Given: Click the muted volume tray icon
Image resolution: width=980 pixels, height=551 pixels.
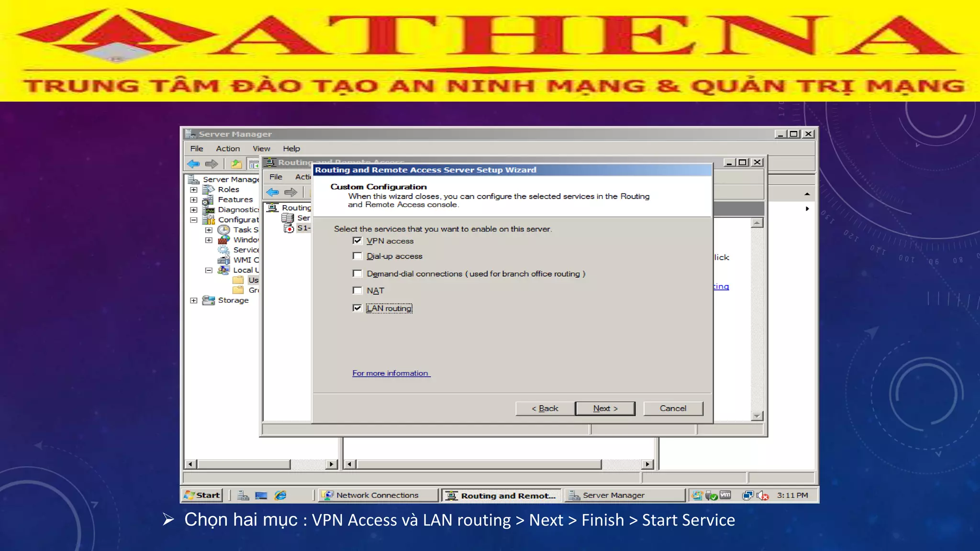Looking at the screenshot, I should tap(763, 496).
